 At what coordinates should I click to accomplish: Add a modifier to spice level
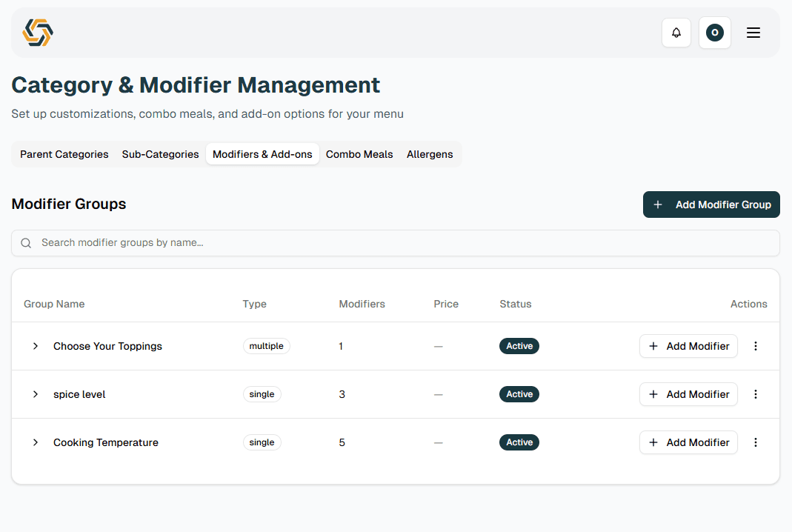[688, 394]
